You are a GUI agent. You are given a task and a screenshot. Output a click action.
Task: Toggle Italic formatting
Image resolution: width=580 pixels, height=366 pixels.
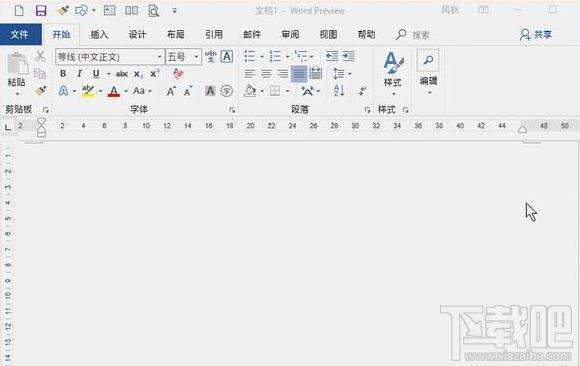coord(79,74)
